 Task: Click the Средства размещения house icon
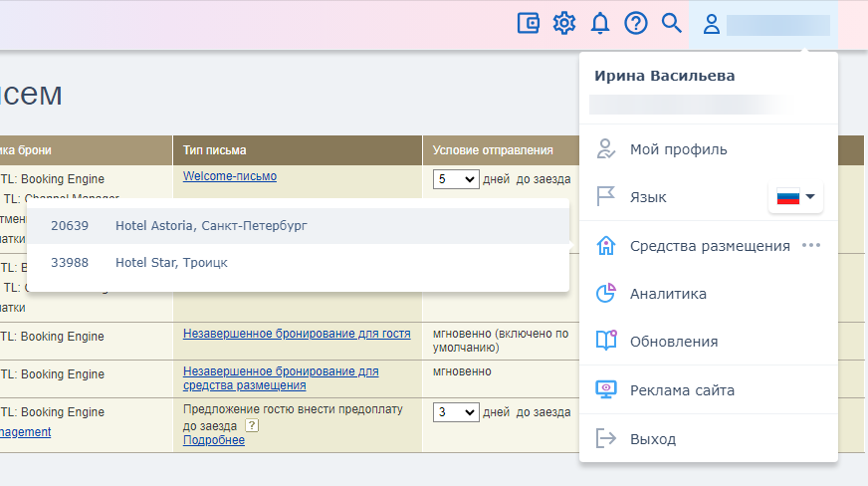[x=605, y=245]
